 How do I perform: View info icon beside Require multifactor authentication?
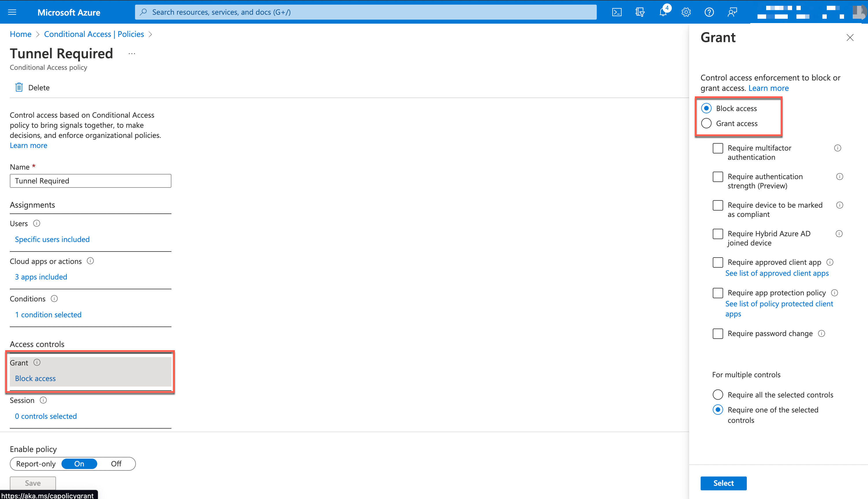pos(837,148)
